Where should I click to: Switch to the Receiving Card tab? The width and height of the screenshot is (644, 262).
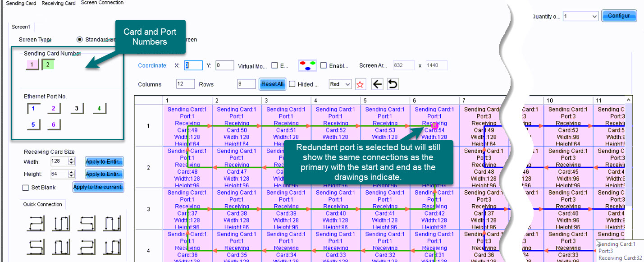(59, 3)
